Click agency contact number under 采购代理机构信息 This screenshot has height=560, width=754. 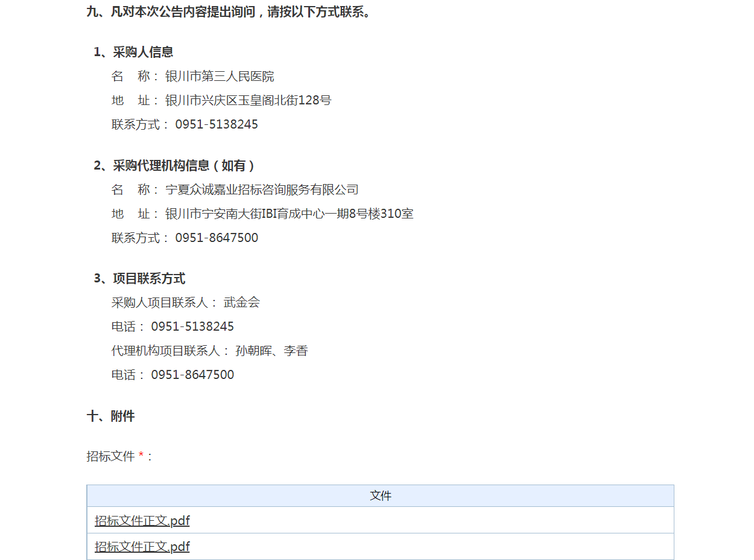[x=217, y=238]
